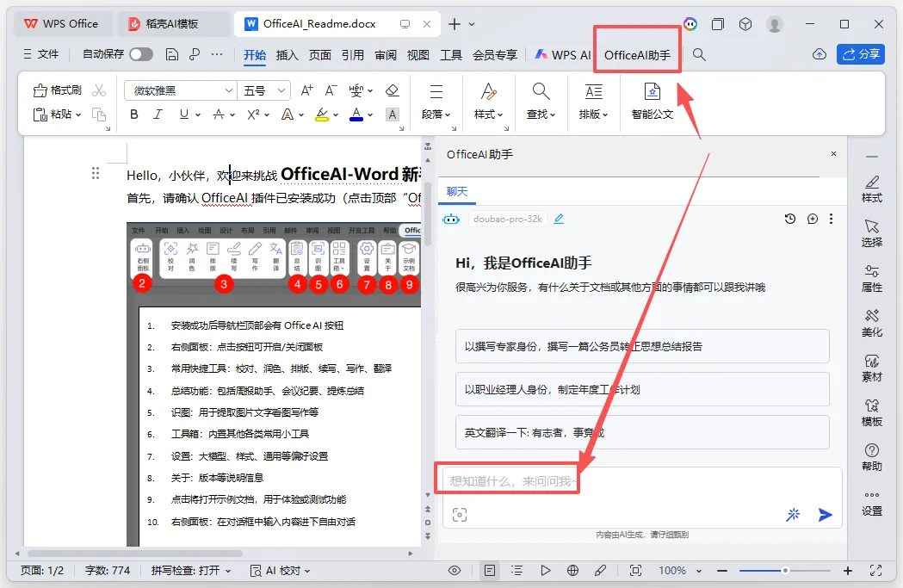Click the ribbon search magnifier icon
The width and height of the screenshot is (903, 588).
(699, 55)
